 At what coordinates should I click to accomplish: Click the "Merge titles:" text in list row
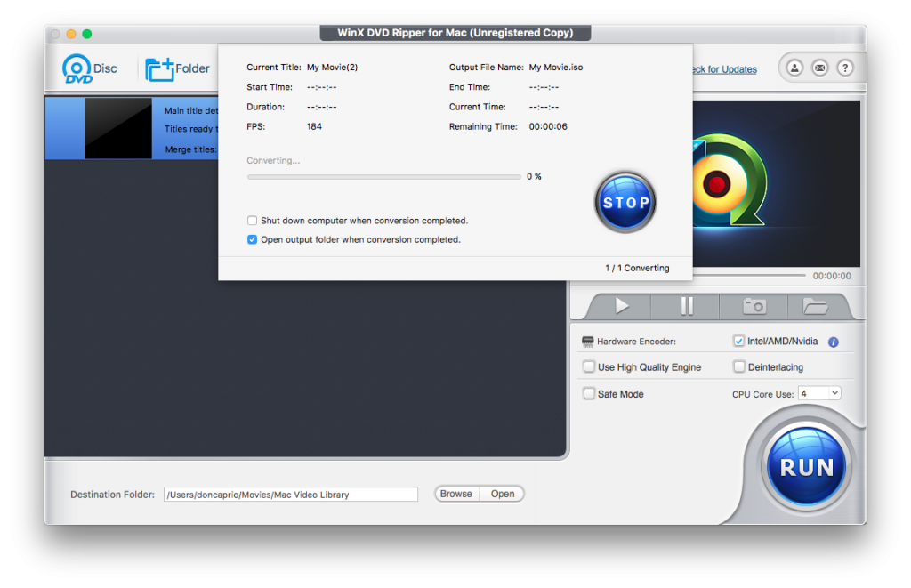(191, 149)
